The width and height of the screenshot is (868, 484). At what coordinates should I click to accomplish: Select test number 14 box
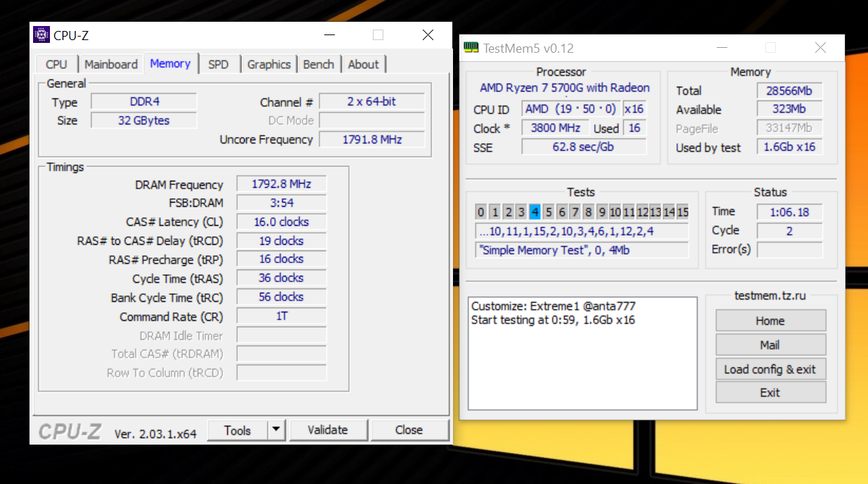[669, 212]
